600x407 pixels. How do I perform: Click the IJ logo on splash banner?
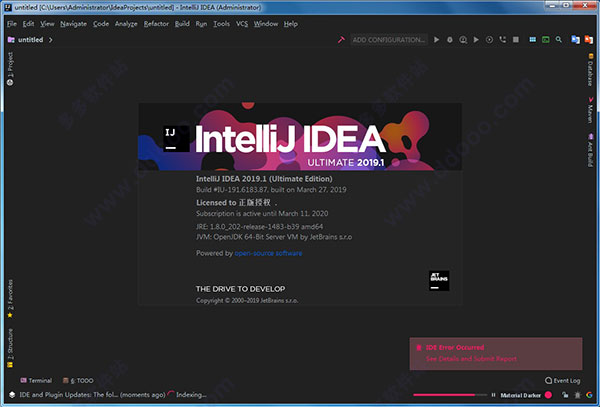coord(176,138)
